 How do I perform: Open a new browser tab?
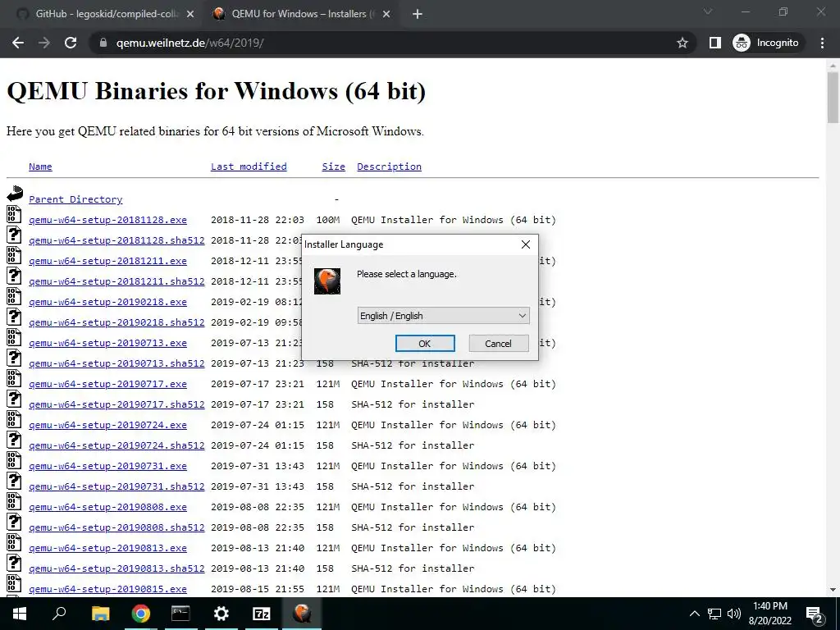[x=418, y=14]
